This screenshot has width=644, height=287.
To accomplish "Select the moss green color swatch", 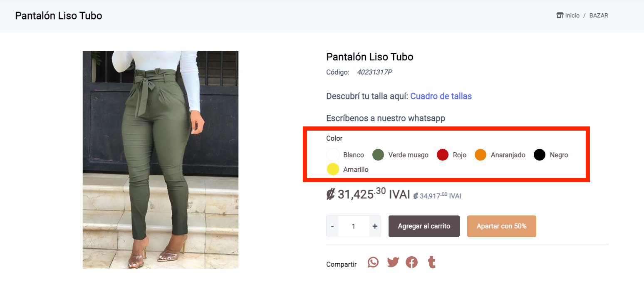I will coord(378,155).
